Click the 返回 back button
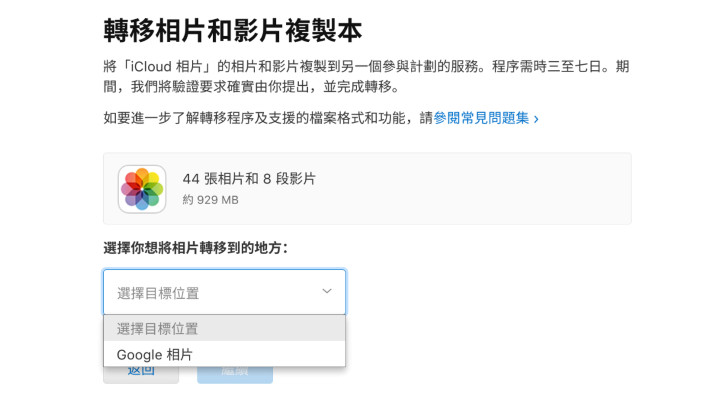The image size is (720, 405). [x=141, y=375]
